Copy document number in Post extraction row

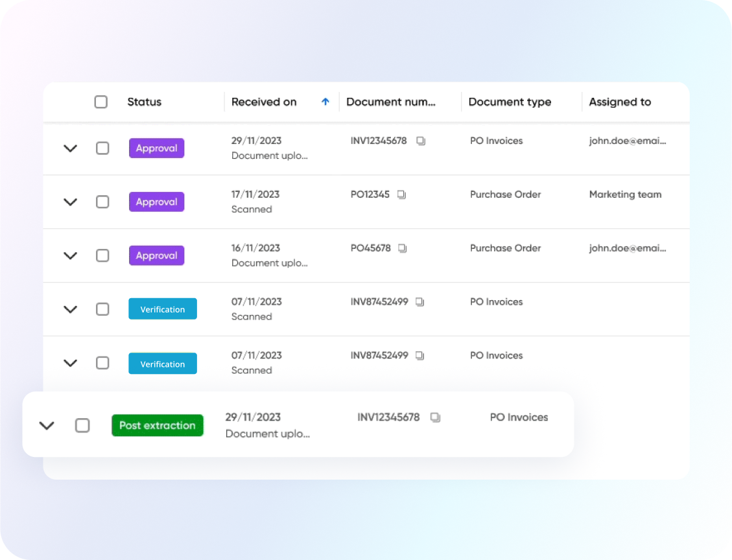435,417
